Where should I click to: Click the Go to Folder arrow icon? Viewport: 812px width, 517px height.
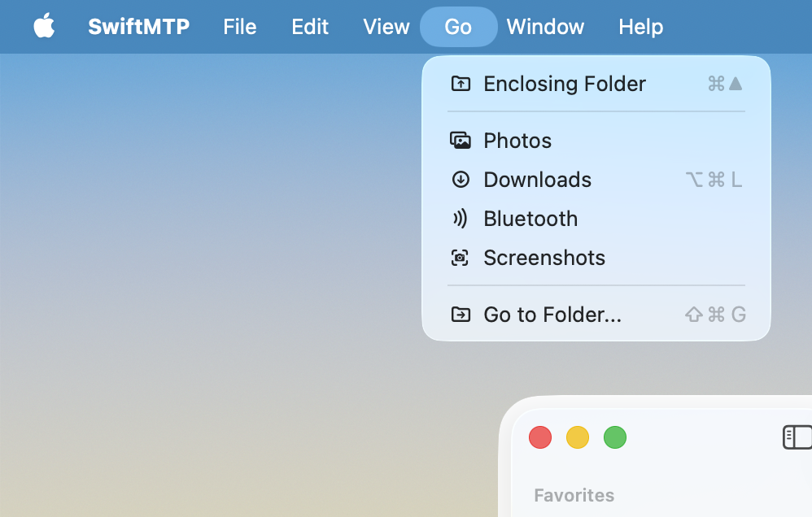click(x=461, y=314)
